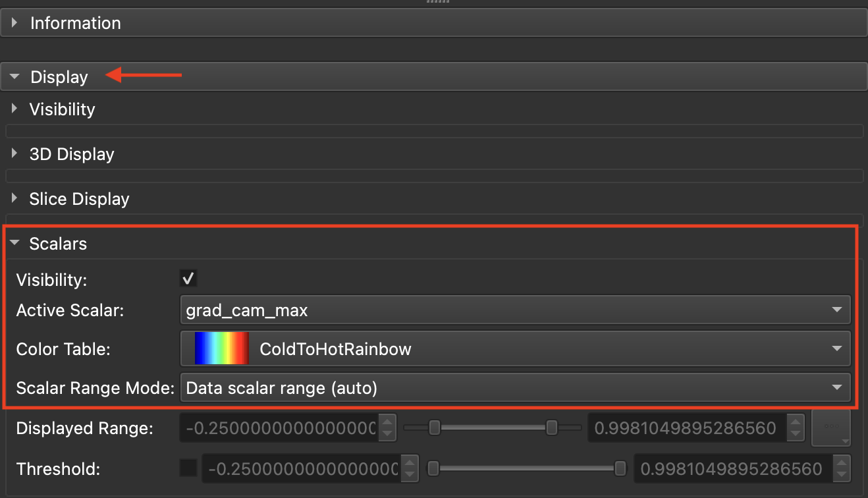
Task: Collapse the Scalars subsection
Action: pos(58,244)
